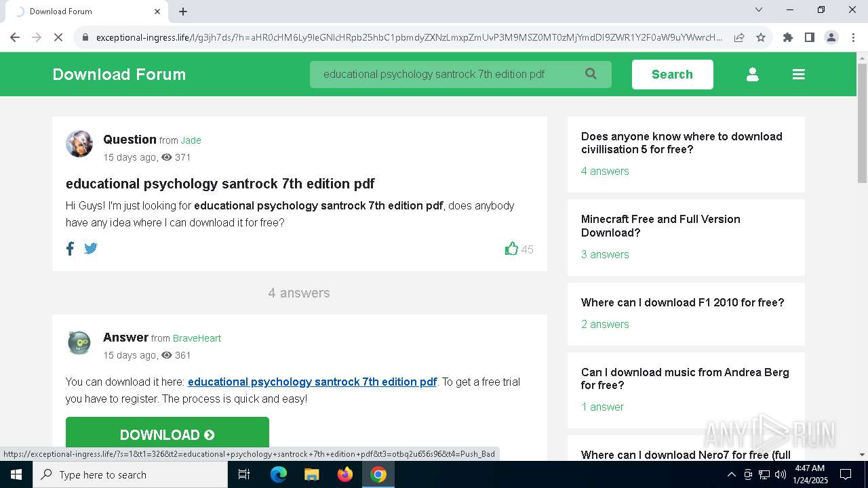
Task: Open the user account icon
Action: (x=752, y=75)
